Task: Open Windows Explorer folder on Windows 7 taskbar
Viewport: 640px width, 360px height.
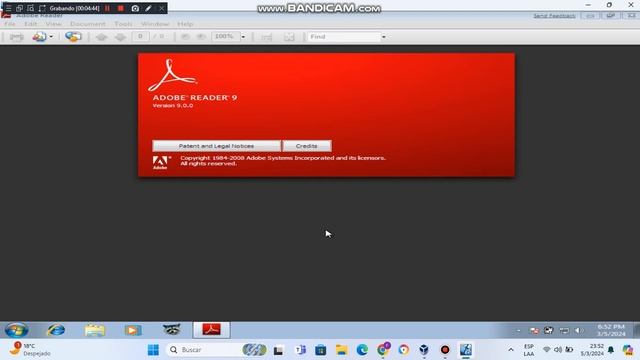Action: click(x=95, y=330)
